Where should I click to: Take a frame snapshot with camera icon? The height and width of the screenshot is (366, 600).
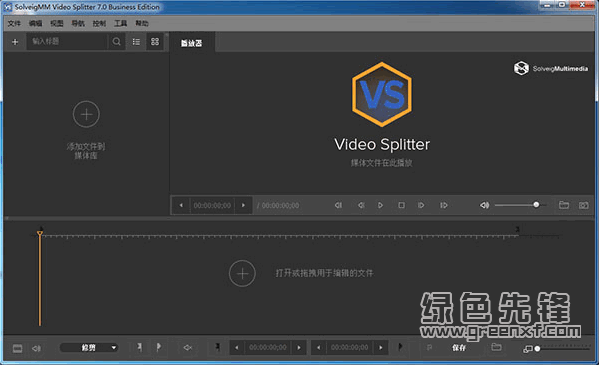(x=584, y=206)
